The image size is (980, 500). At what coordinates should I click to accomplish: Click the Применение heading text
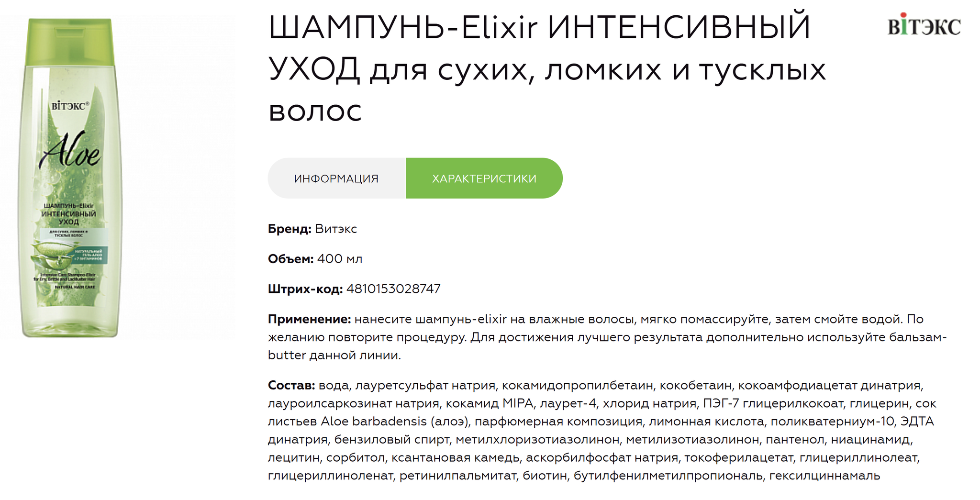310,319
